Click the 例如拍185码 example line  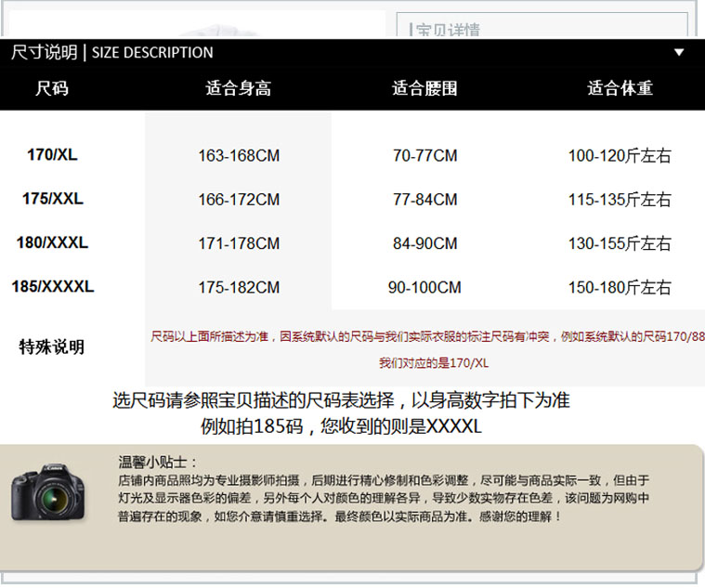(341, 427)
